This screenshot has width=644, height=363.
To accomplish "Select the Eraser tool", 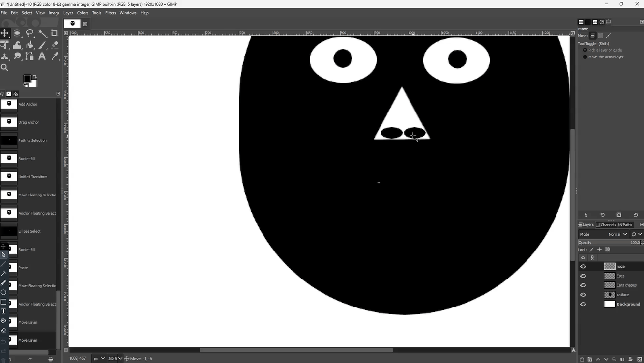I will point(55,45).
